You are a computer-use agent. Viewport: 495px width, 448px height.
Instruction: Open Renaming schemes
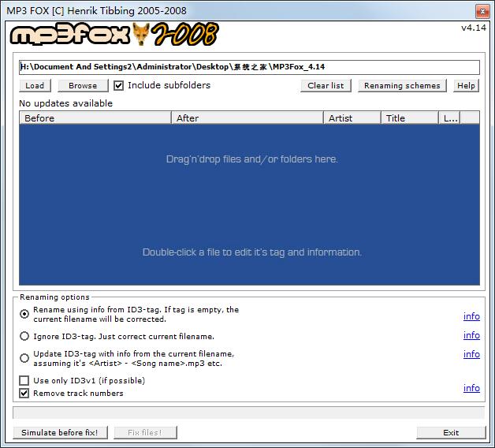tap(402, 86)
